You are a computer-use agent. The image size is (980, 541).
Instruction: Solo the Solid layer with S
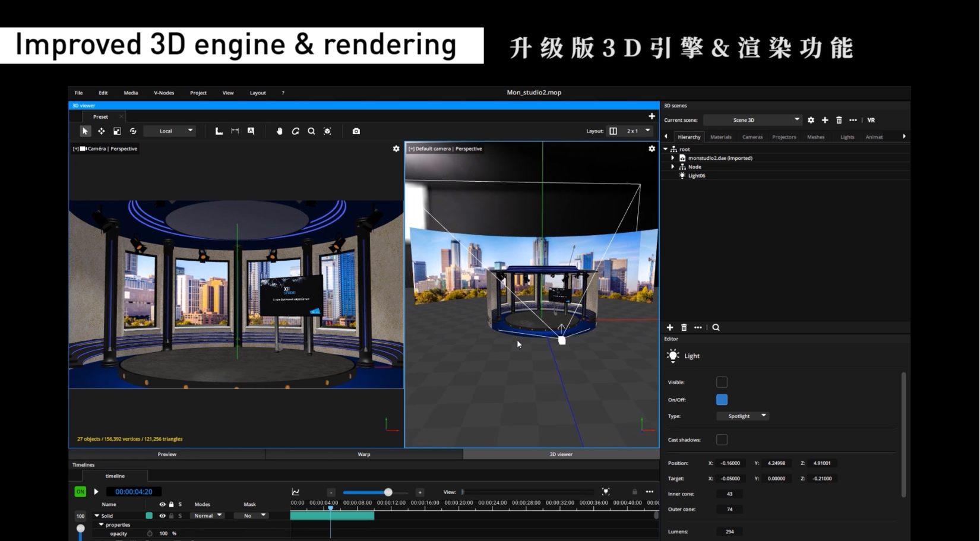(180, 516)
